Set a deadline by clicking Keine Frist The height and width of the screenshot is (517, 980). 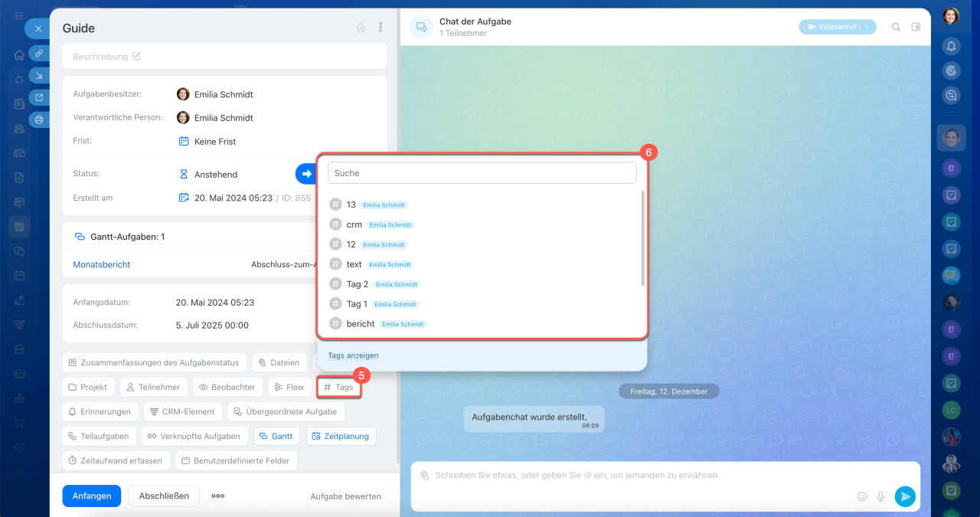pyautogui.click(x=215, y=142)
